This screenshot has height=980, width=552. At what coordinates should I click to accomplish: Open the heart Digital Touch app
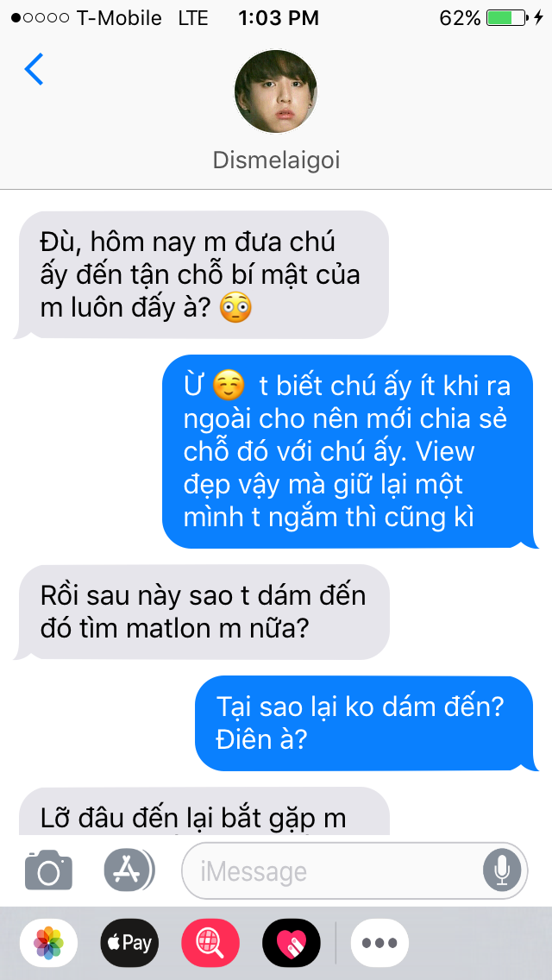292,943
